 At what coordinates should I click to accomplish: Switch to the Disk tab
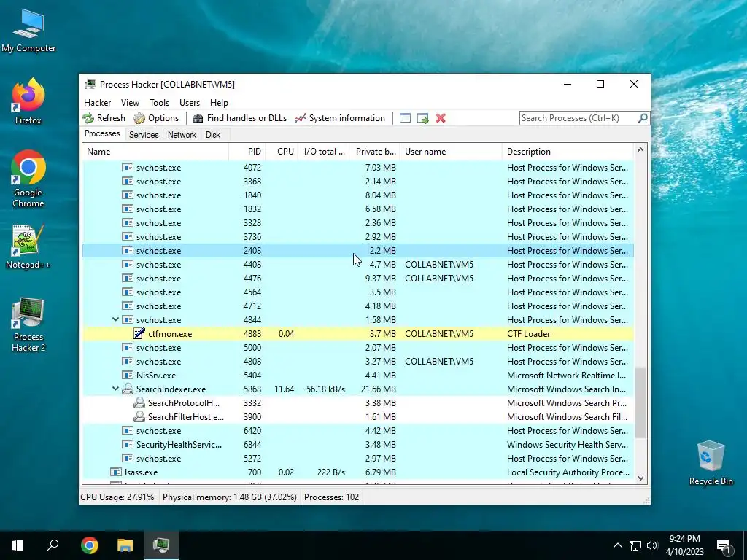pyautogui.click(x=213, y=135)
